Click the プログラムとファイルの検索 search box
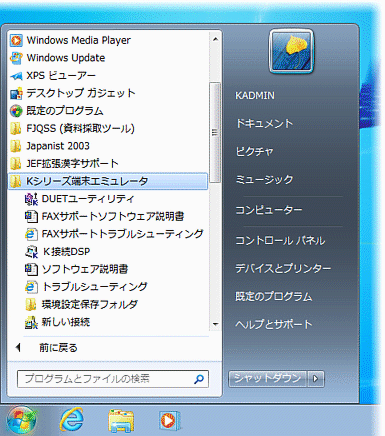Image resolution: width=385 pixels, height=436 pixels. (113, 379)
